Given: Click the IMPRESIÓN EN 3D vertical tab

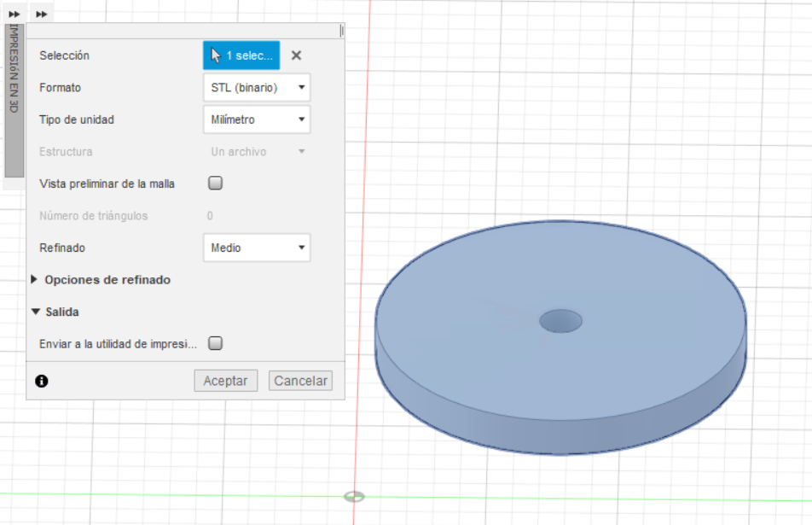Looking at the screenshot, I should (x=14, y=101).
